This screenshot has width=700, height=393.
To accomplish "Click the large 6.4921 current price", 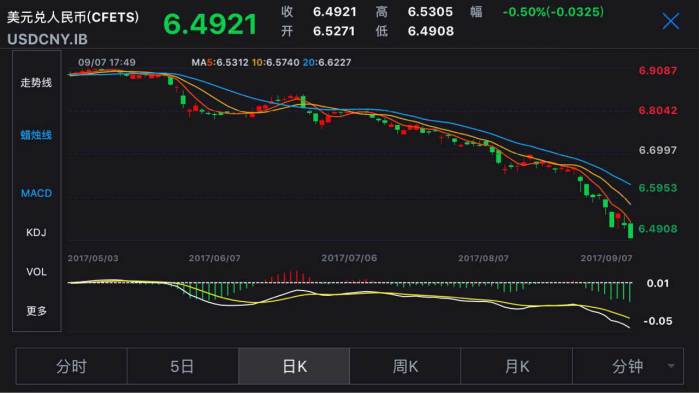I will 210,24.
